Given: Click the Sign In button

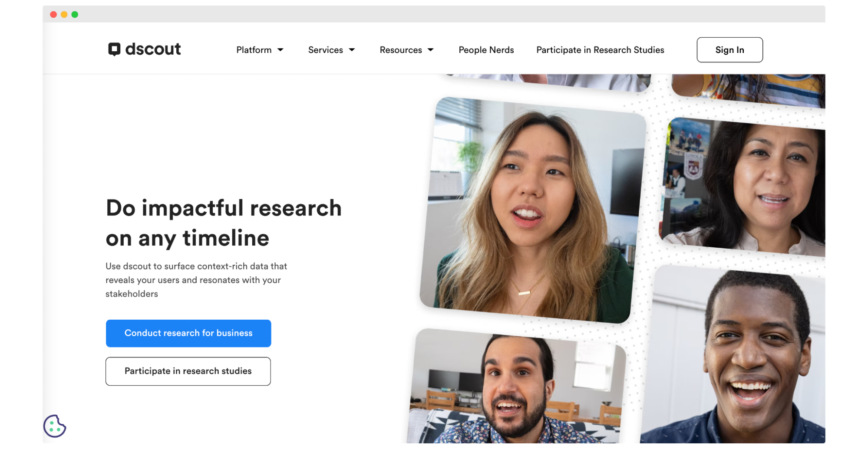Looking at the screenshot, I should [729, 50].
